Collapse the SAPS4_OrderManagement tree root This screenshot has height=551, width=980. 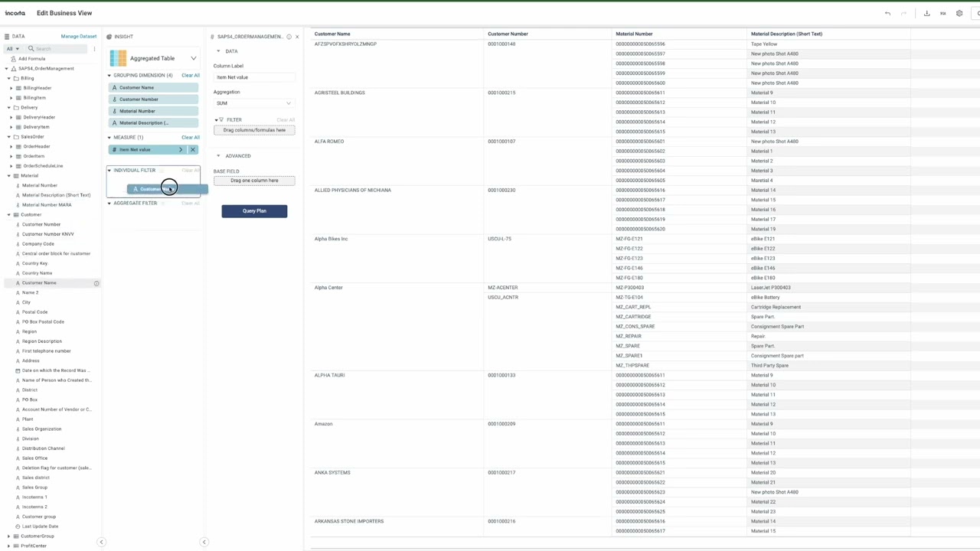7,69
